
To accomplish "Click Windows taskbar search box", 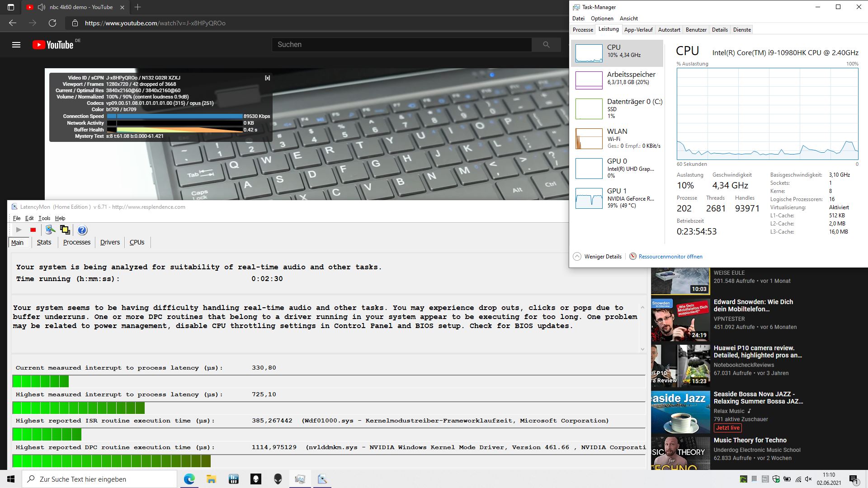I will tap(99, 479).
